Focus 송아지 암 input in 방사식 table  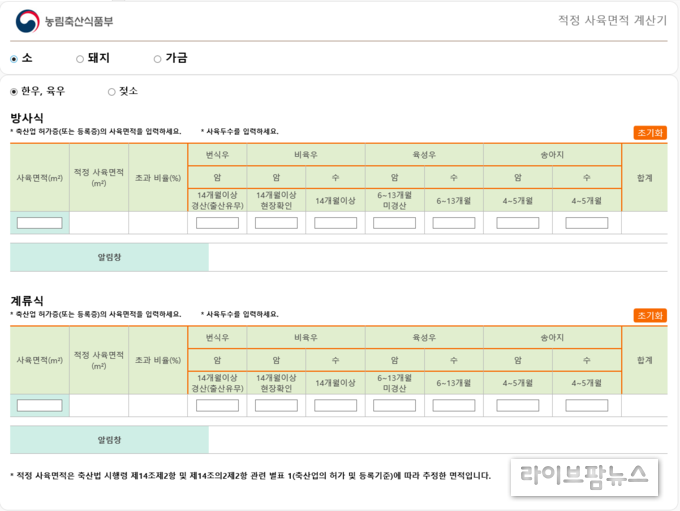pos(518,223)
